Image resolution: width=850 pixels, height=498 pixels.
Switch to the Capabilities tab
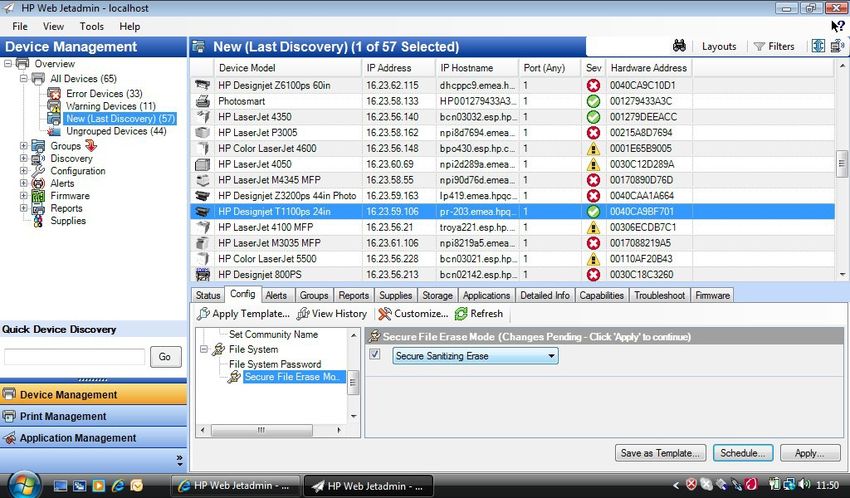coord(601,295)
